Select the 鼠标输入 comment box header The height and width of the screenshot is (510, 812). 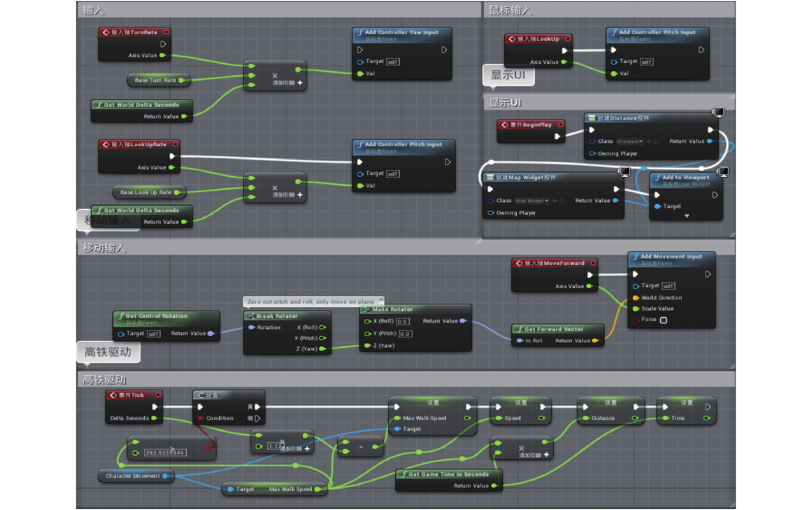click(x=610, y=10)
